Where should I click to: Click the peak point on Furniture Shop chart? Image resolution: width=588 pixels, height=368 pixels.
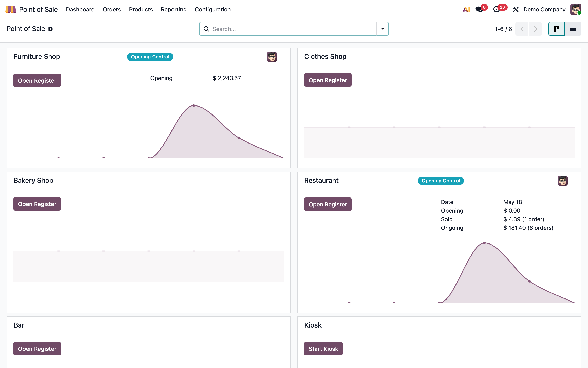[x=194, y=105]
